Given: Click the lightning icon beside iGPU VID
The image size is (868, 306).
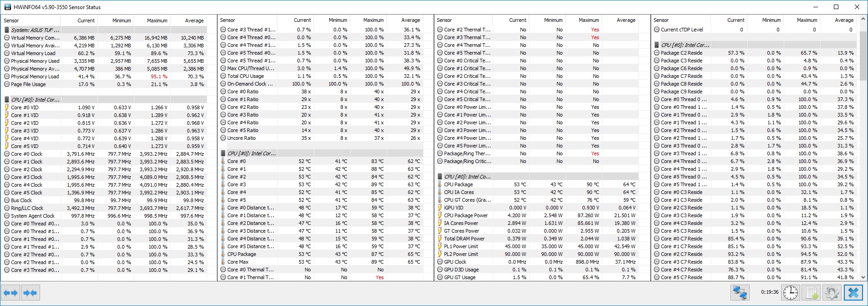Looking at the screenshot, I should point(439,208).
